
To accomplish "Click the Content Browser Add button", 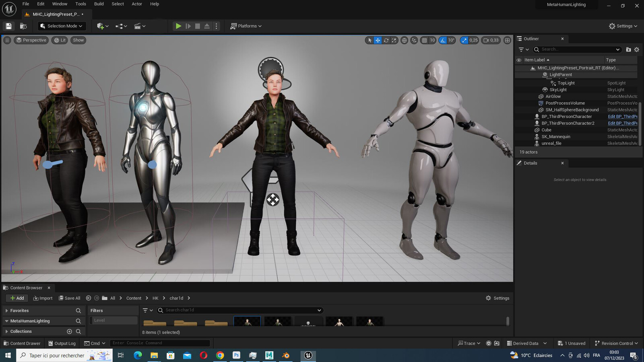I will (17, 298).
